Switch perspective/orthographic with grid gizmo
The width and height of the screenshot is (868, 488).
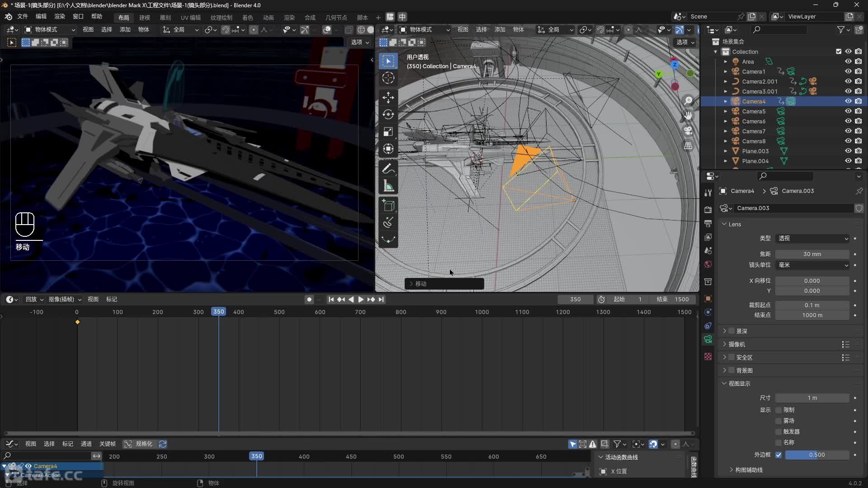(x=688, y=146)
